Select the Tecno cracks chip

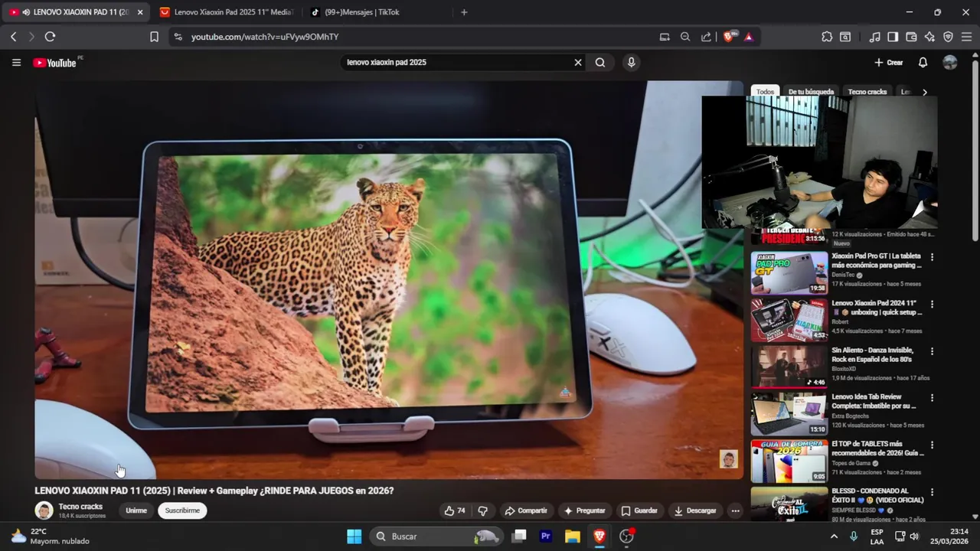[x=867, y=92]
